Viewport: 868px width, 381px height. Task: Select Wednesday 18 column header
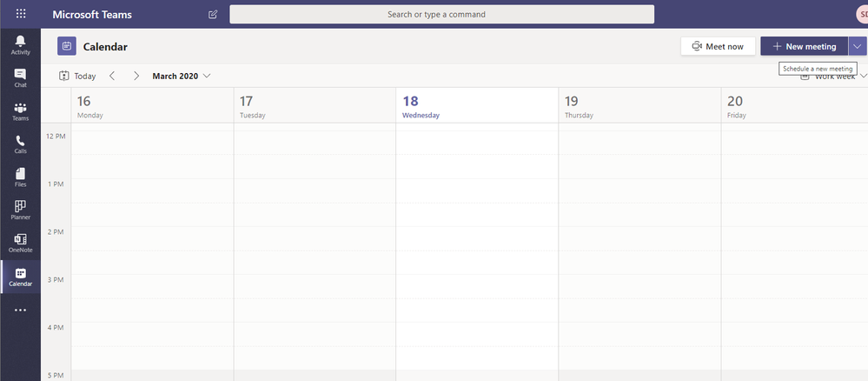coord(477,106)
